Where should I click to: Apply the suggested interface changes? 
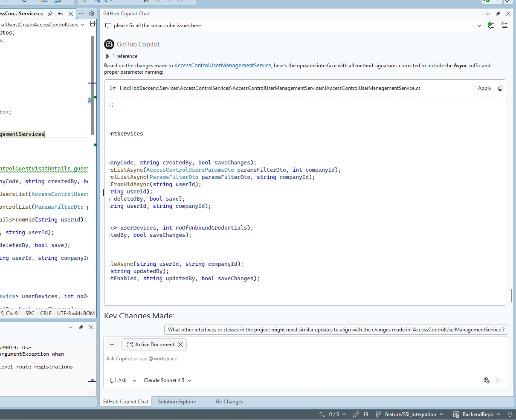tap(484, 88)
